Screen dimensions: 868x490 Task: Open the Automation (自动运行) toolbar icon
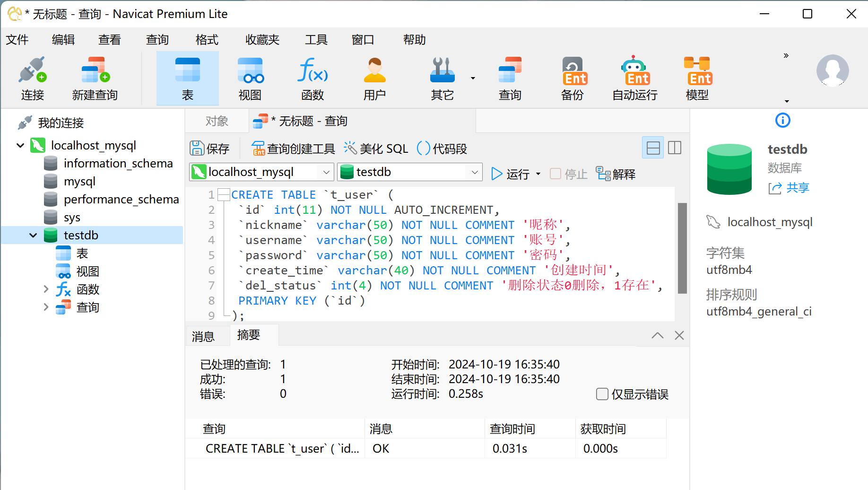point(635,79)
